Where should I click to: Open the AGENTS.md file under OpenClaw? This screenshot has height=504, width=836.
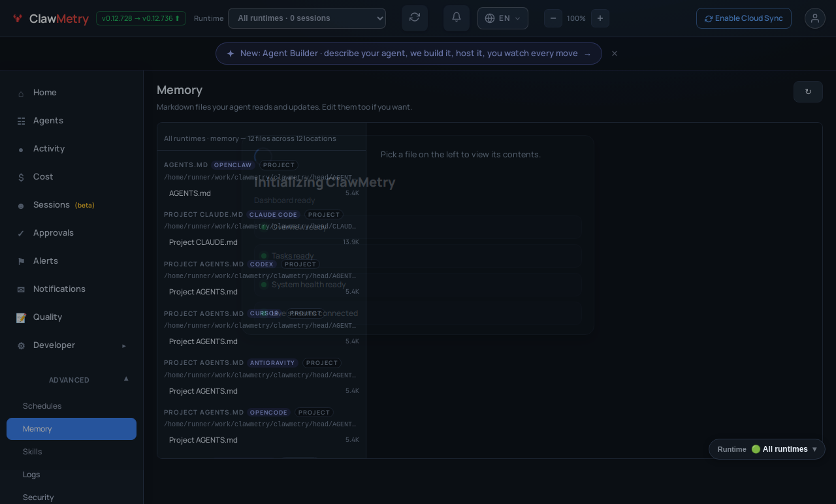pyautogui.click(x=261, y=193)
